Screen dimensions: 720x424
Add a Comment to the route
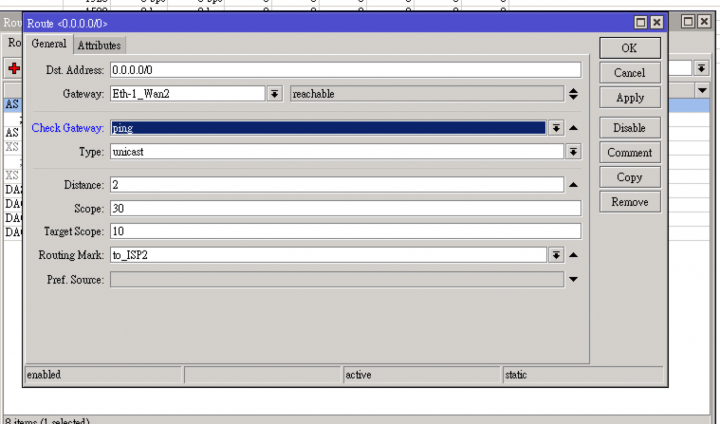[630, 153]
